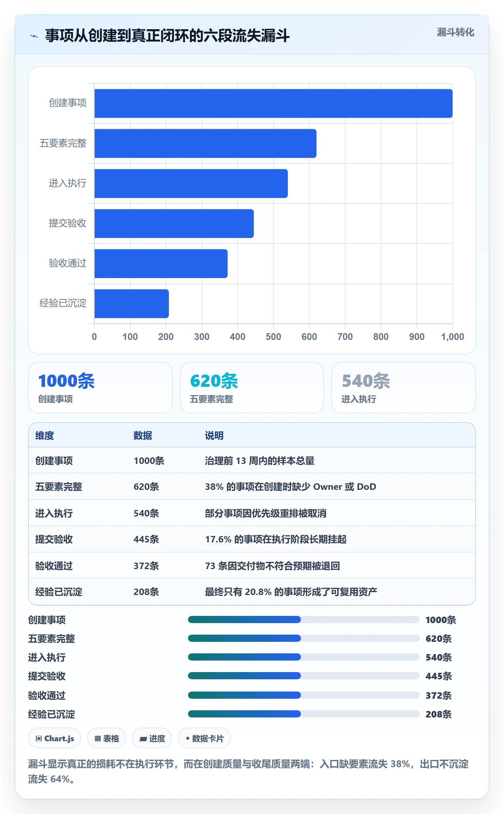Click the 500 tick label on the chart axis

[x=273, y=337]
